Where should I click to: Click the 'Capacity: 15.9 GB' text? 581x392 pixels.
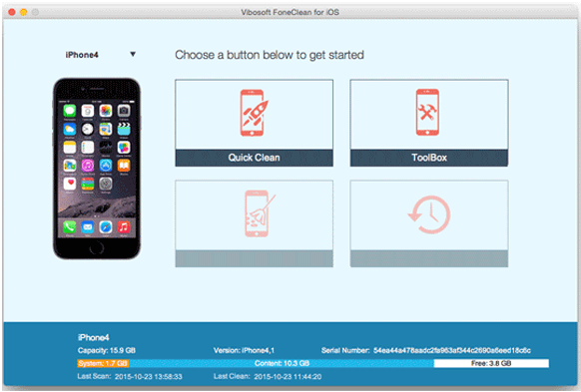(x=107, y=350)
